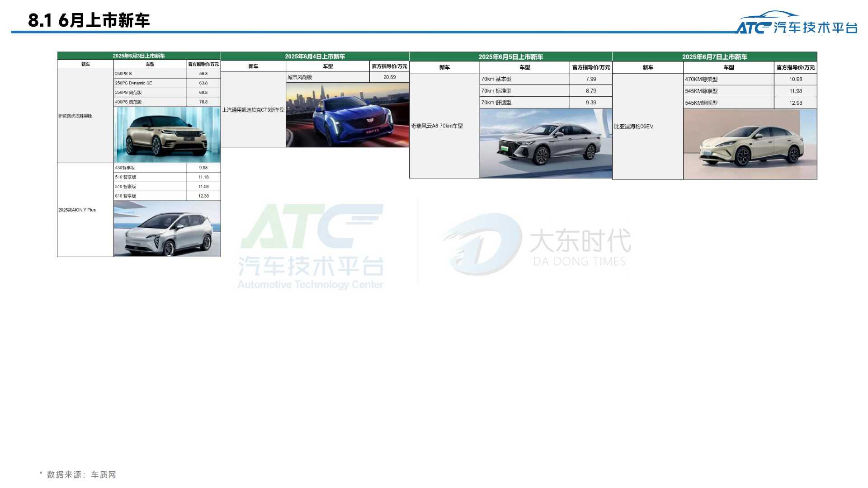
Task: Click the slide title '8.1 6月上市新车'
Action: (89, 20)
